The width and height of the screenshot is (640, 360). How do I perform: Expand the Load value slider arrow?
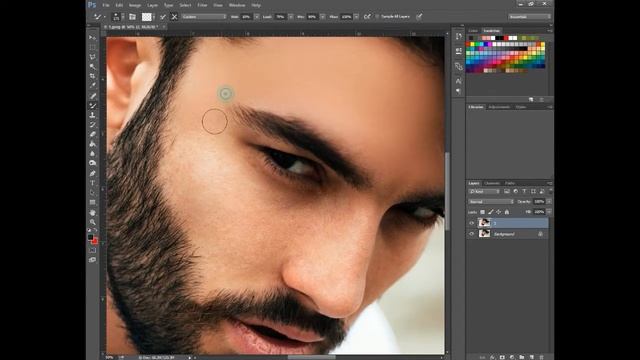(291, 17)
